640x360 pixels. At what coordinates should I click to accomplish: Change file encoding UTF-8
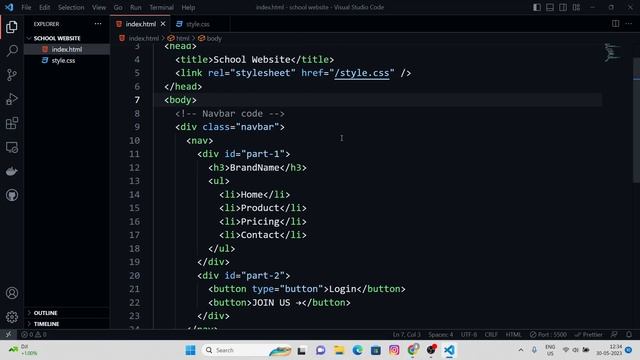pyautogui.click(x=469, y=334)
